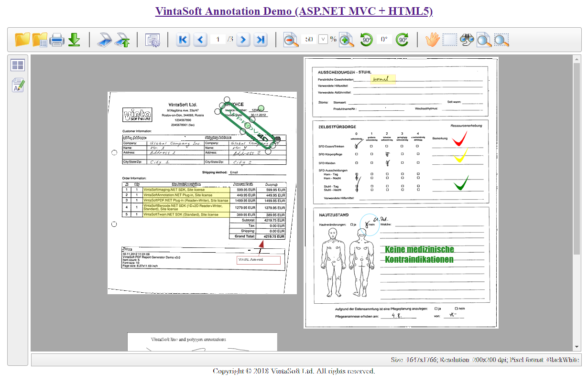Select the Pan hand tool
Screen dimensions: 588x384
coord(433,40)
